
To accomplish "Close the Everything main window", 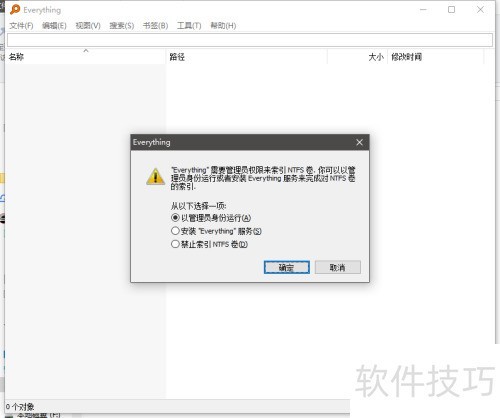I will [480, 10].
